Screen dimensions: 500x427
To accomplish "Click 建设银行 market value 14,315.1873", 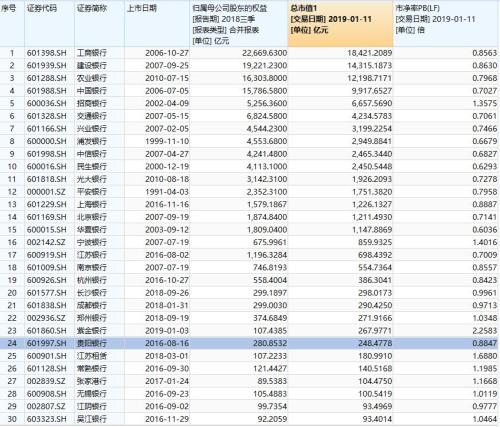I will pyautogui.click(x=370, y=66).
